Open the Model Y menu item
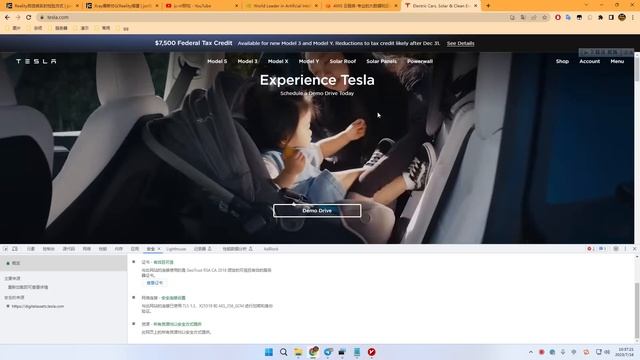The image size is (640, 360). coord(309,61)
